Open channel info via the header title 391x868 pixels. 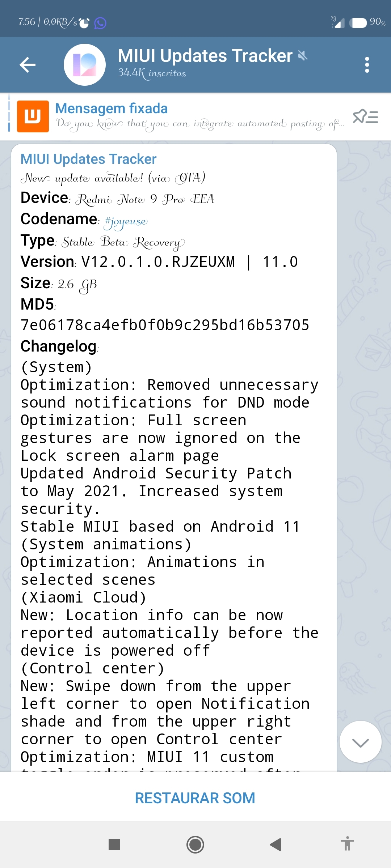point(205,56)
